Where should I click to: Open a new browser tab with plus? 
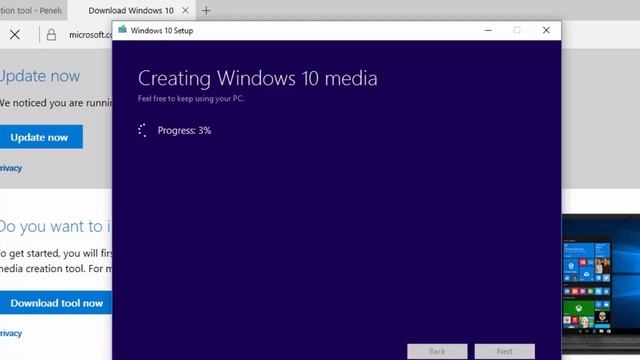click(x=206, y=11)
